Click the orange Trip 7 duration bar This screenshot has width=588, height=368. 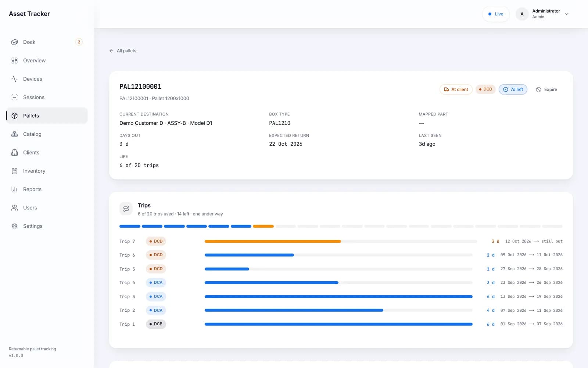pos(273,241)
